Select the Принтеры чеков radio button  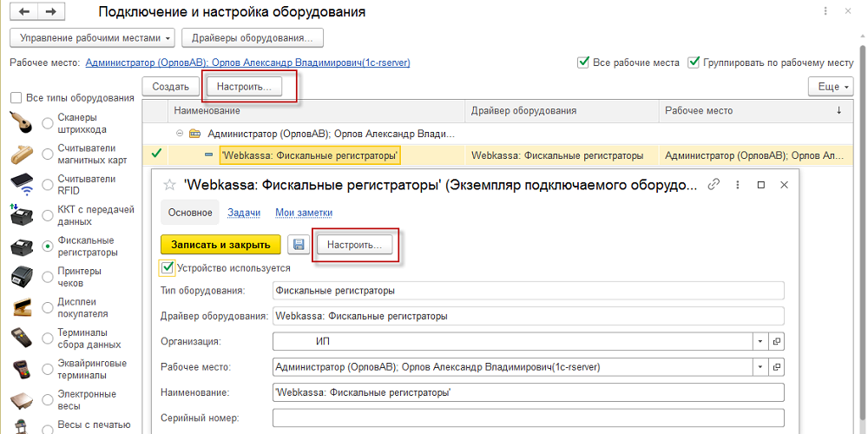tap(48, 278)
